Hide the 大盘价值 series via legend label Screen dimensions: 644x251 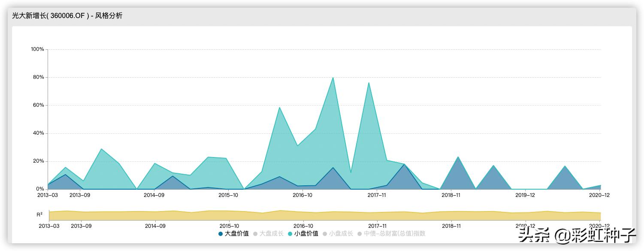(237, 234)
